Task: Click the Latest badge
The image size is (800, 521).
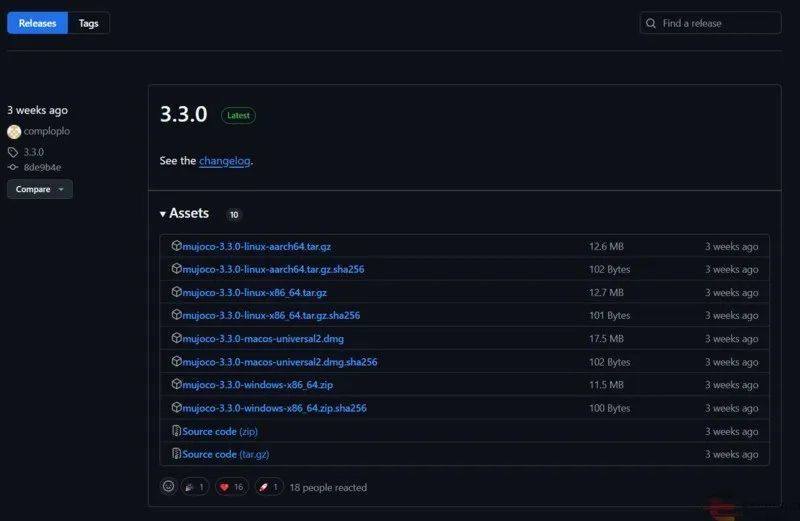Action: tap(238, 115)
